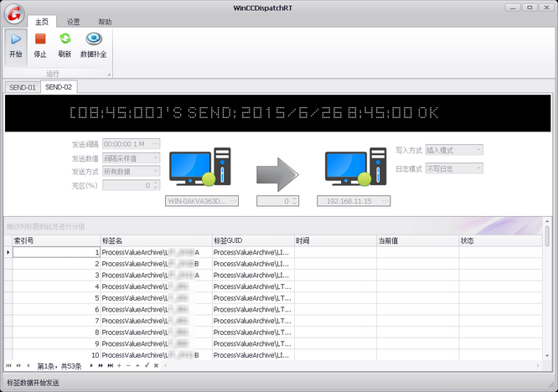Sort by 当前值 column header
The width and height of the screenshot is (558, 392).
tap(418, 241)
